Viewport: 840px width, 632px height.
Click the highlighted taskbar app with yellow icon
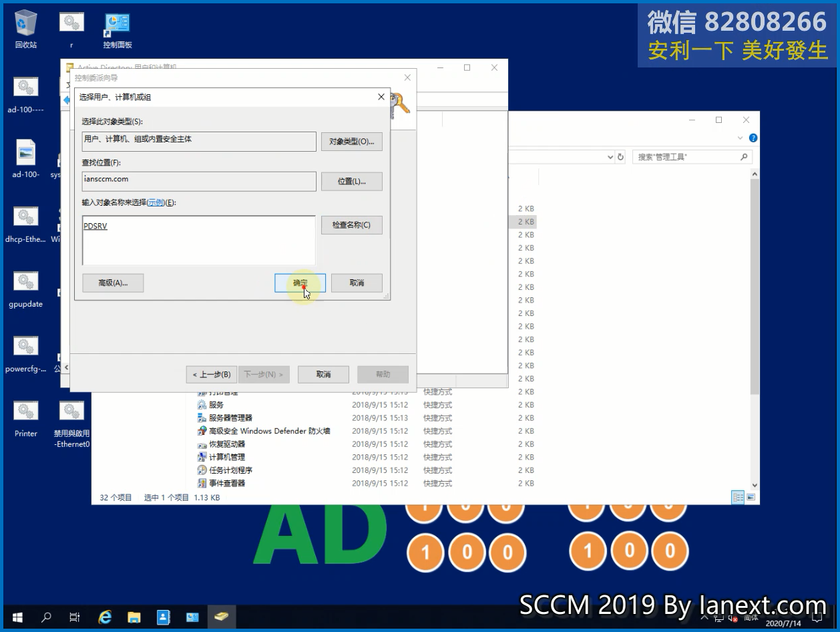(221, 617)
